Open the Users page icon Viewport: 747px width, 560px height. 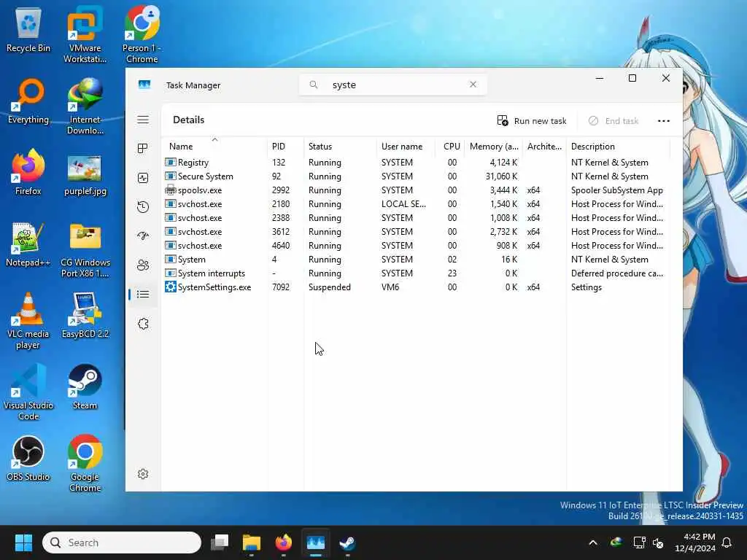point(143,265)
